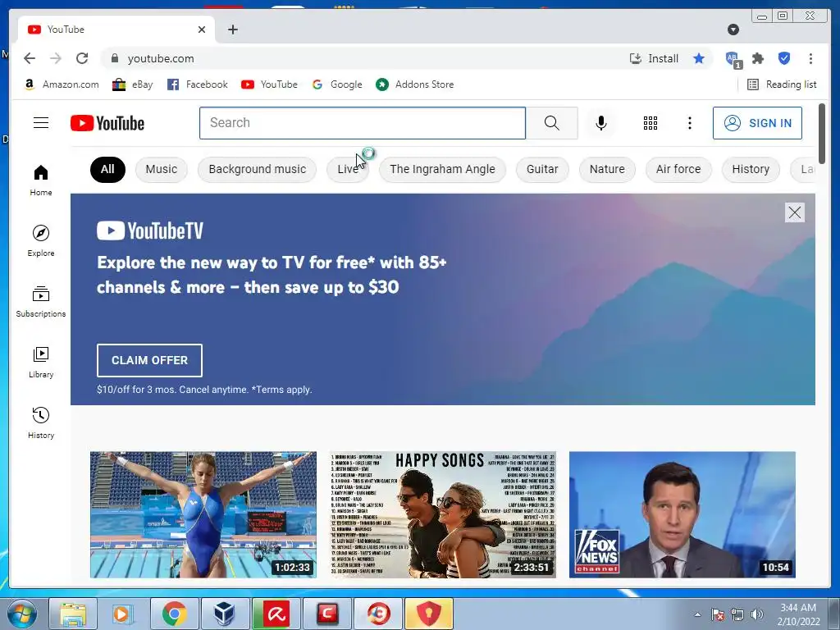Open Explore in sidebar
840x630 pixels.
(x=41, y=241)
